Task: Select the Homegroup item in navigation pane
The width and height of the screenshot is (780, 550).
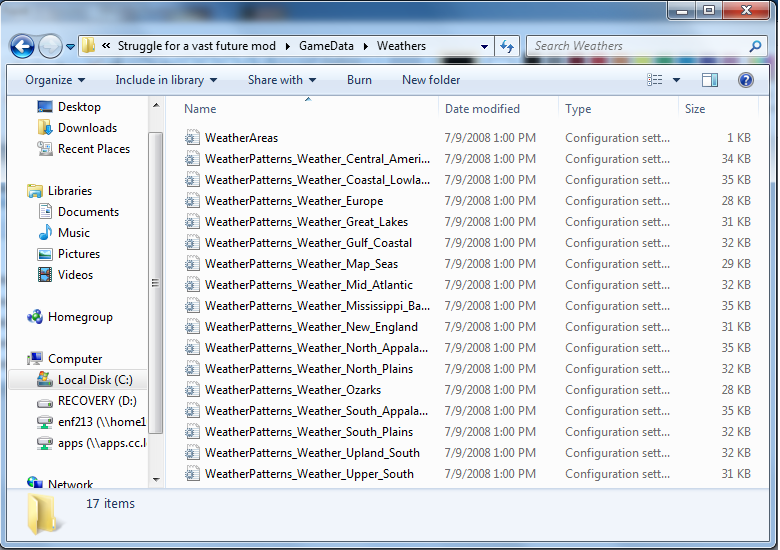Action: (79, 317)
